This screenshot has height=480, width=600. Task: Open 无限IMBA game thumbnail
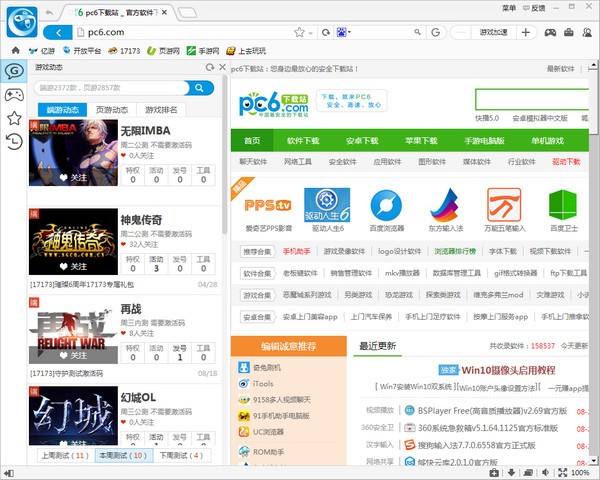click(73, 153)
